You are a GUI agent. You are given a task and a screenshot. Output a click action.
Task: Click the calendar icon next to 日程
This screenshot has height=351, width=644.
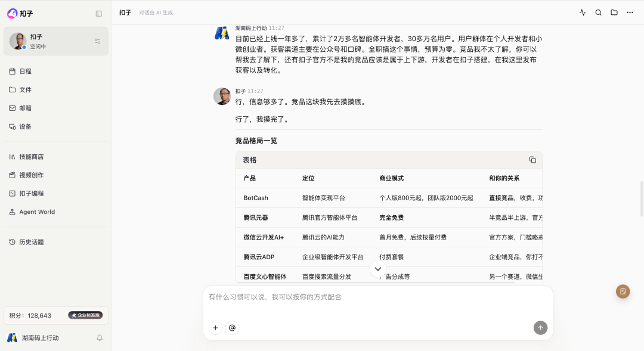(13, 72)
